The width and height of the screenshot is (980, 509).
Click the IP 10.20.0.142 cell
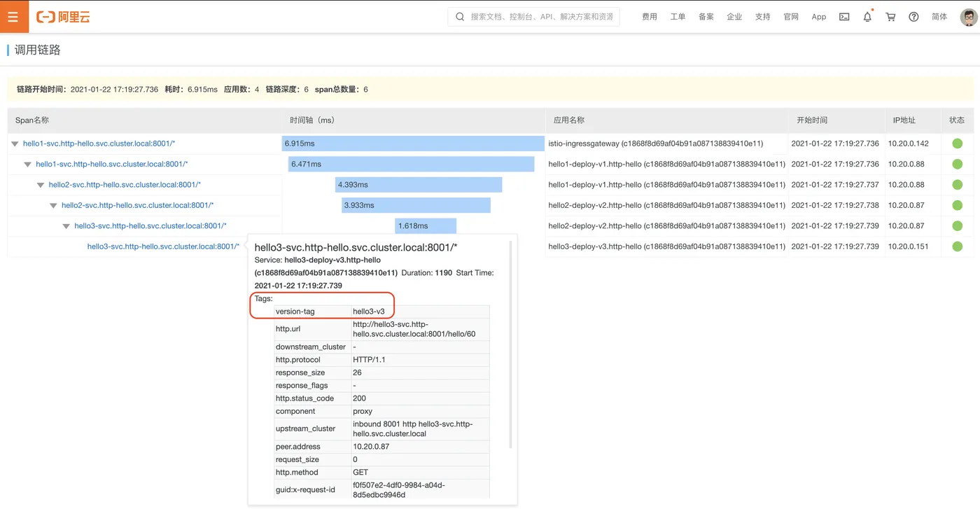point(909,144)
